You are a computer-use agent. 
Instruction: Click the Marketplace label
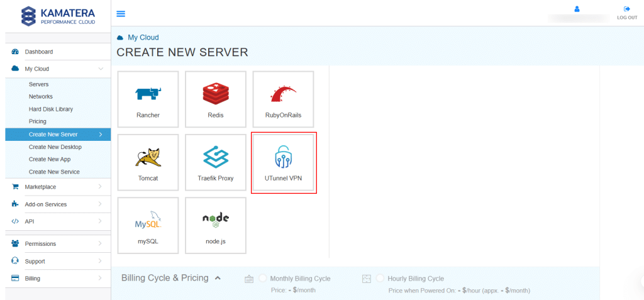coord(40,187)
